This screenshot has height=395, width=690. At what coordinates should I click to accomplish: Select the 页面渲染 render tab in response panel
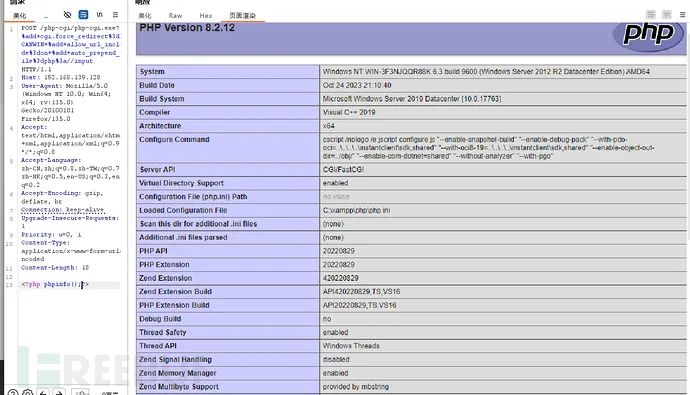tap(242, 15)
